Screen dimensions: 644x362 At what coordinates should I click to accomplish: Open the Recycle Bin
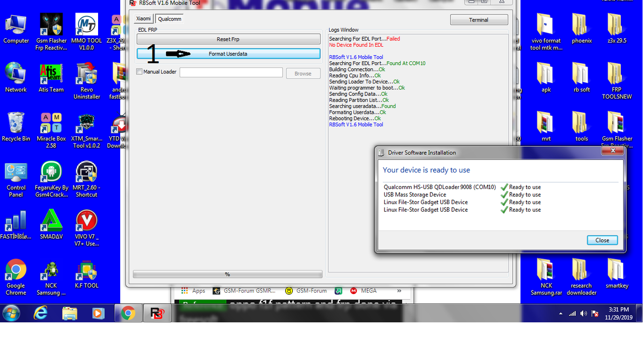click(x=16, y=127)
